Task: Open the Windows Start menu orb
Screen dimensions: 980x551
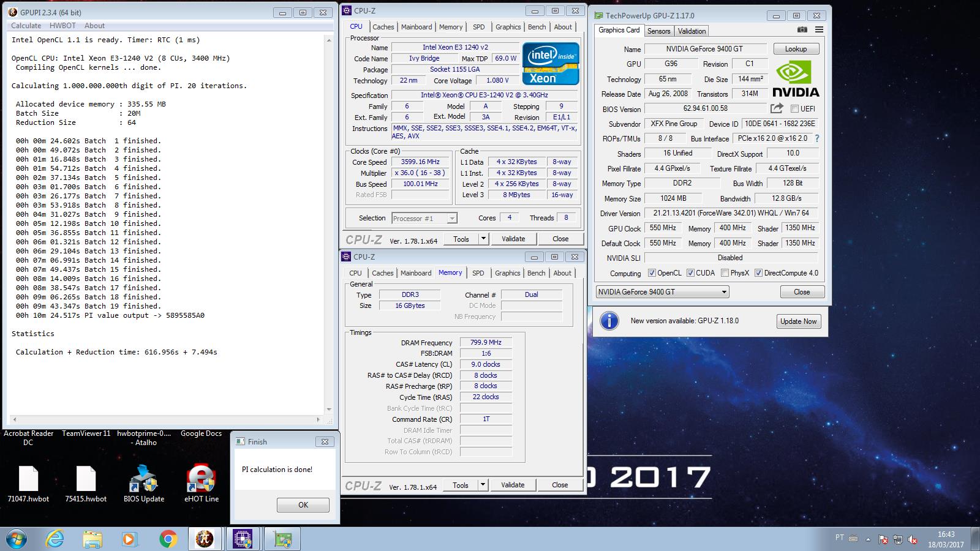Action: click(16, 539)
